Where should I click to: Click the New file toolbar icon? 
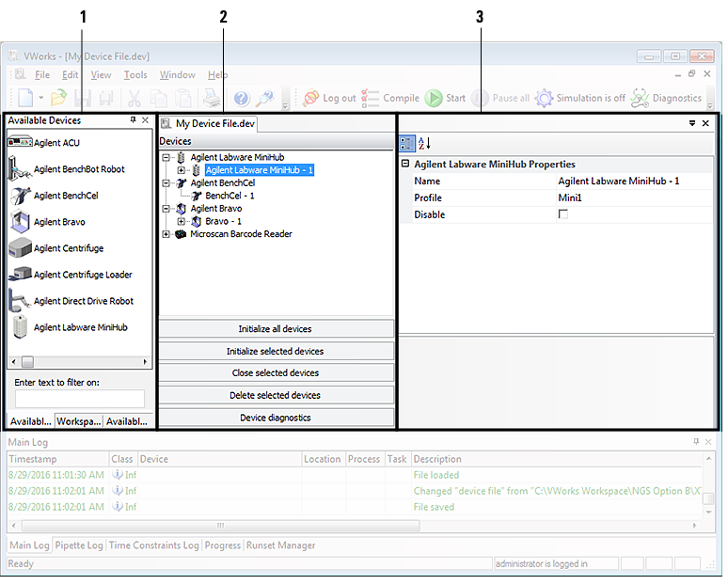[x=25, y=98]
